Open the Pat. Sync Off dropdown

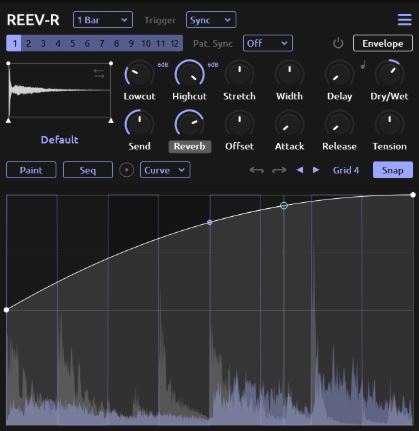[268, 43]
